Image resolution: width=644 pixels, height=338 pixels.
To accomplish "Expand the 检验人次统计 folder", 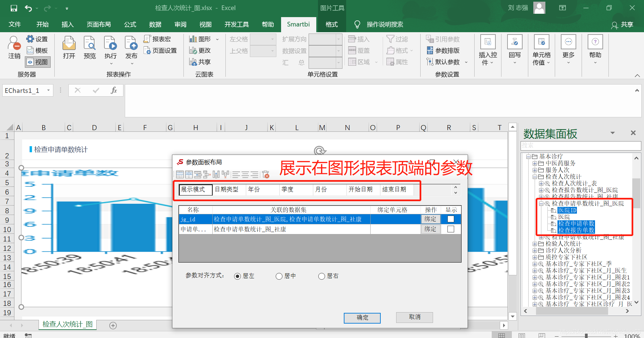I will coord(535,244).
